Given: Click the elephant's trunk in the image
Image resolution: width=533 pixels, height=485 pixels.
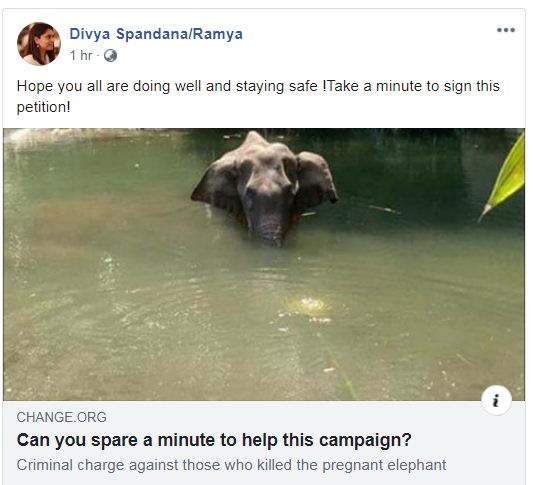Looking at the screenshot, I should (x=269, y=228).
